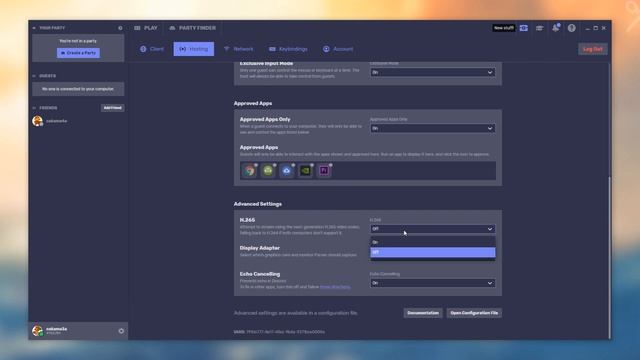640x360 pixels.
Task: Open the Party Finder tab
Action: (x=192, y=28)
